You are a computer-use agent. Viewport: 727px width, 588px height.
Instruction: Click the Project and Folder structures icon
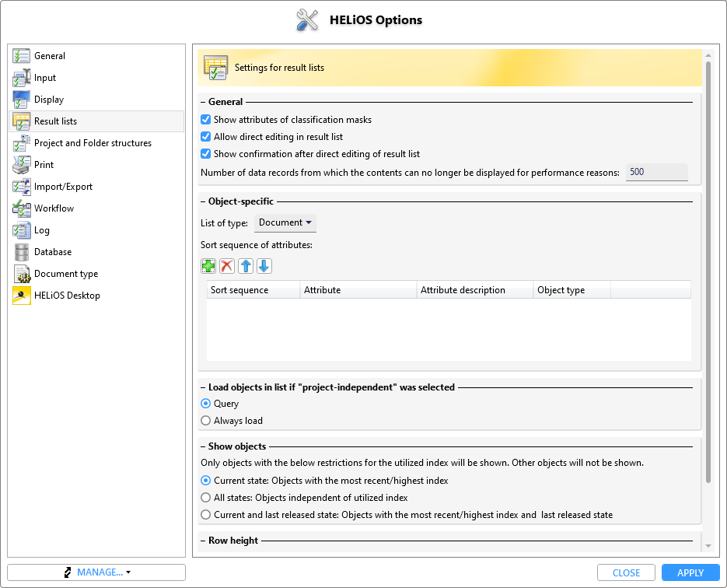[x=21, y=143]
